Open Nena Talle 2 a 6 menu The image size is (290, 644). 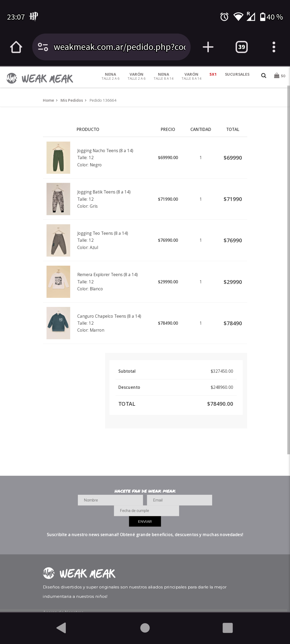(110, 76)
